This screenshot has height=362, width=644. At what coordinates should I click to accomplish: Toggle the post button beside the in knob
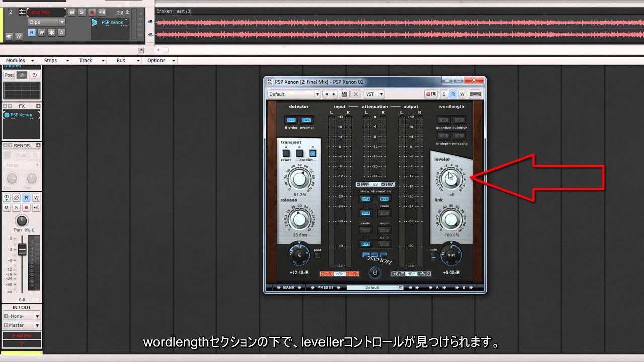click(317, 255)
